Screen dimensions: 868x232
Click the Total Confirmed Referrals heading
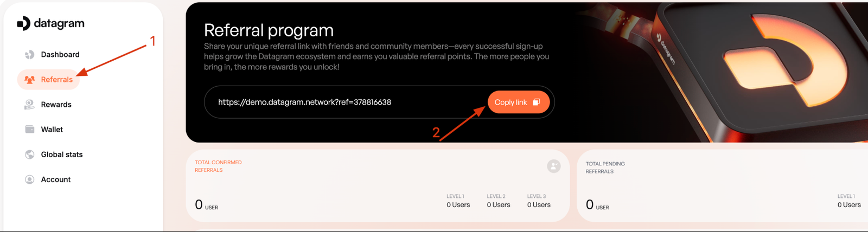coord(218,166)
